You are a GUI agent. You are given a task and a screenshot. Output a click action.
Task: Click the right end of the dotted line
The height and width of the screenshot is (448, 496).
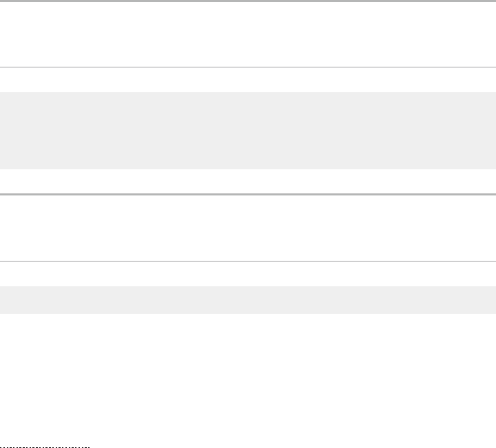(89, 447)
